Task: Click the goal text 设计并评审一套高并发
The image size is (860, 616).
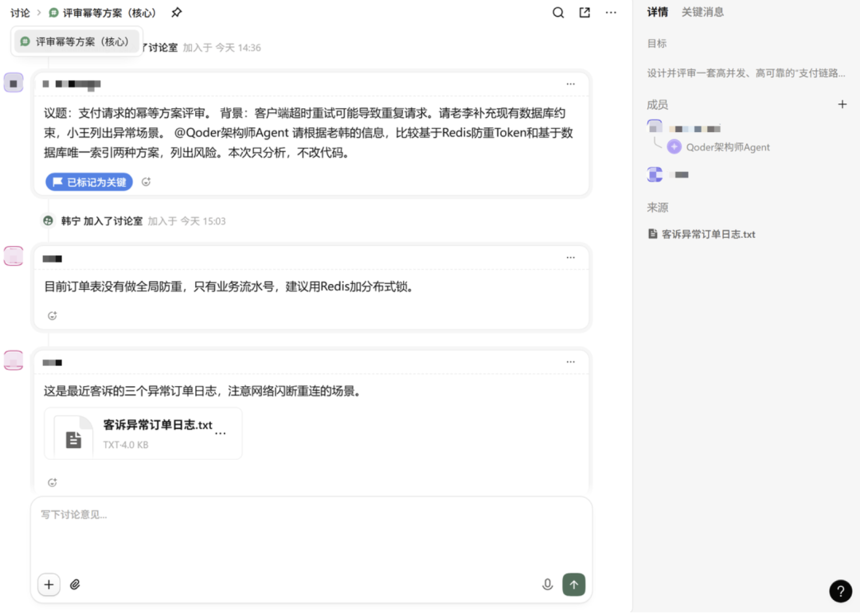Action: 746,73
